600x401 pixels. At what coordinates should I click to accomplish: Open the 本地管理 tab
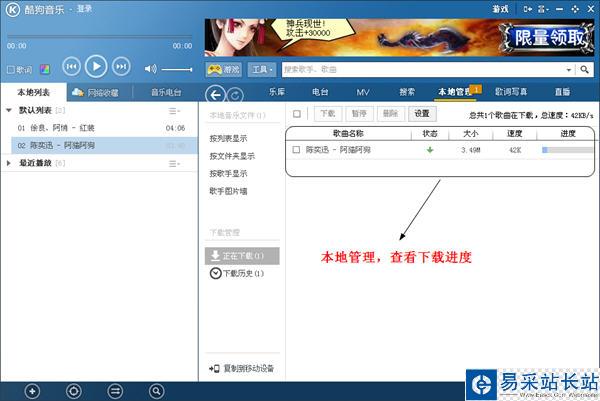click(455, 92)
